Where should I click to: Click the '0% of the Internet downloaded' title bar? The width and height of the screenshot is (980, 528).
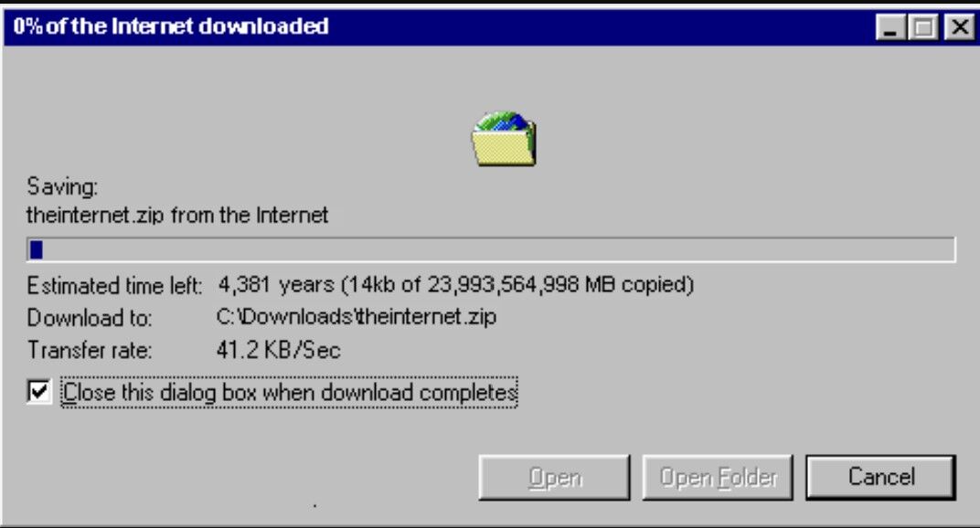[438, 26]
